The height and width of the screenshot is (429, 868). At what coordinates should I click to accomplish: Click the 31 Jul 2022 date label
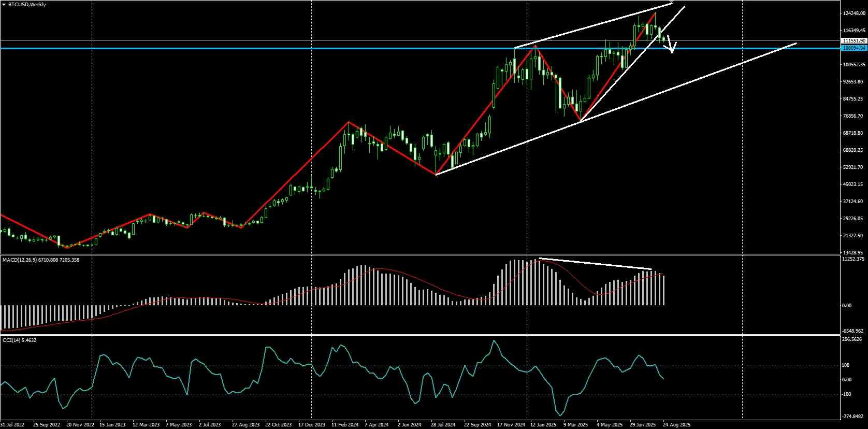click(12, 425)
